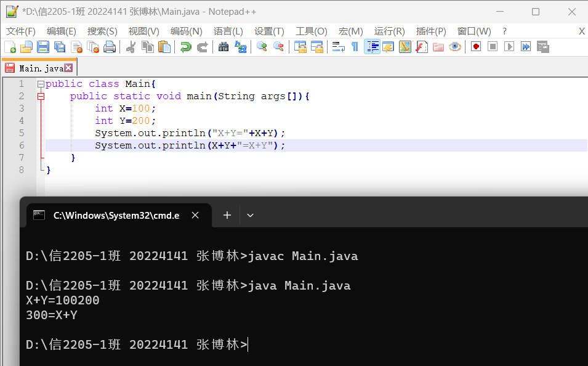
Task: Click line number 6 in the margin
Action: tap(22, 145)
